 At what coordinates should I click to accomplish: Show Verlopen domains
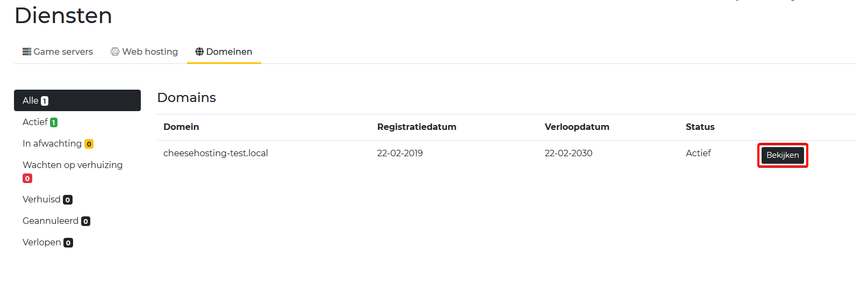pos(42,243)
